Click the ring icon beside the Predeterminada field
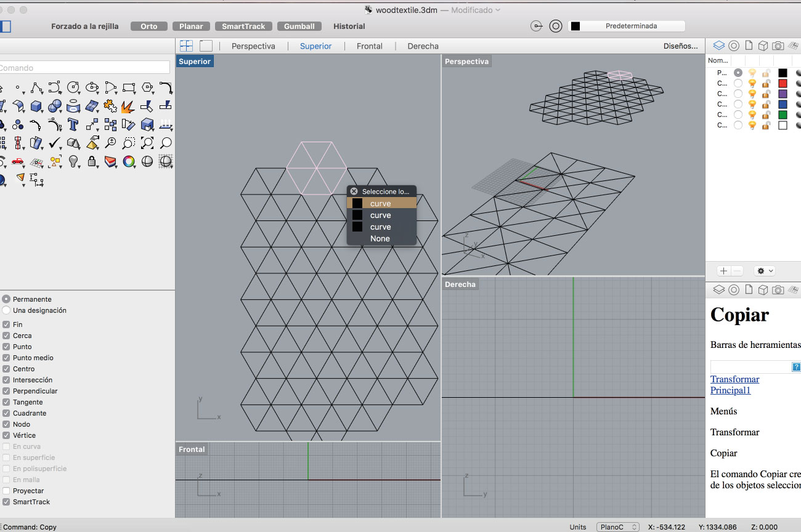This screenshot has width=801, height=532. pyautogui.click(x=556, y=26)
